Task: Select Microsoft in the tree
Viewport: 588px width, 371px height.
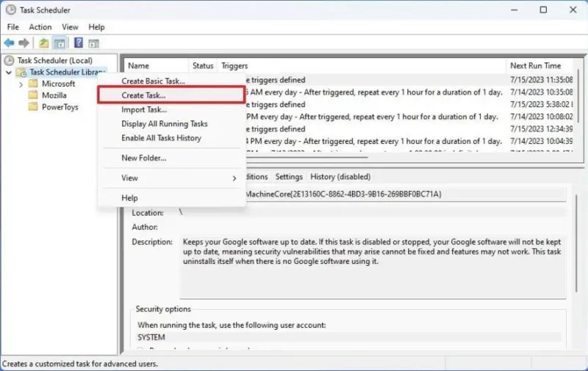Action: [x=59, y=84]
